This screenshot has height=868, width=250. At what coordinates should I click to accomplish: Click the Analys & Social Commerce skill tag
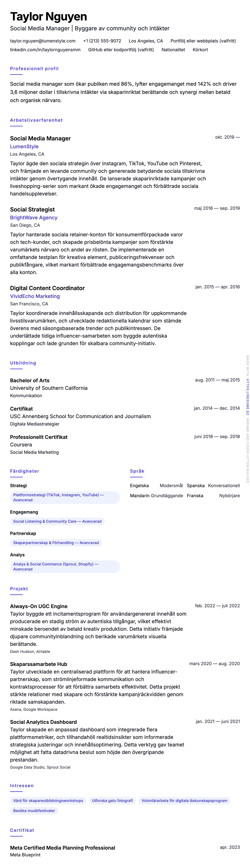[x=65, y=566]
